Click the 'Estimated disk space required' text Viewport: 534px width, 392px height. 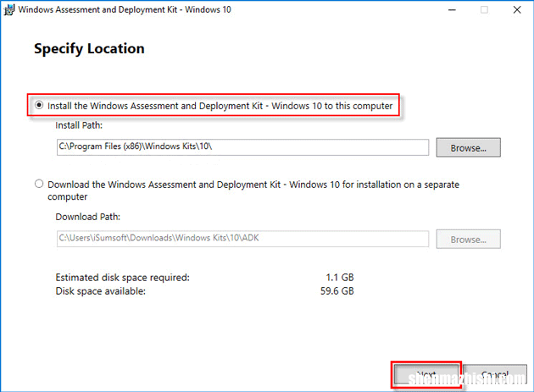click(122, 278)
